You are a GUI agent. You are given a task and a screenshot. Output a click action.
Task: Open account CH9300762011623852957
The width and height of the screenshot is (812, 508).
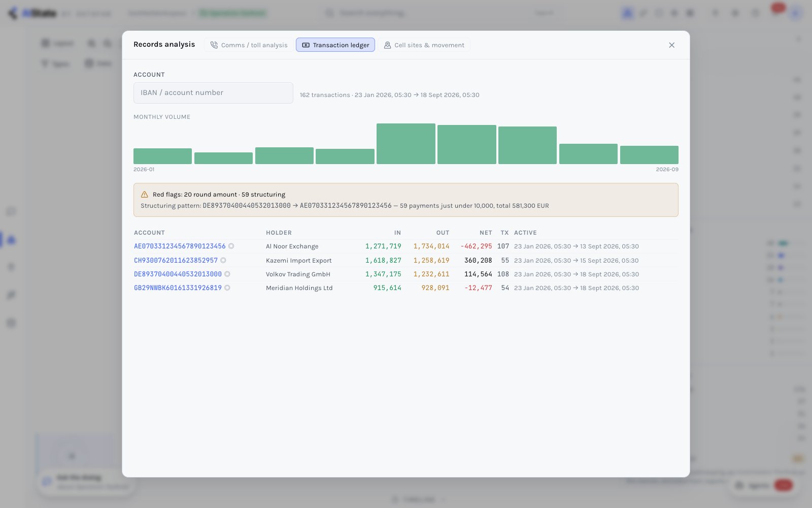coord(176,261)
